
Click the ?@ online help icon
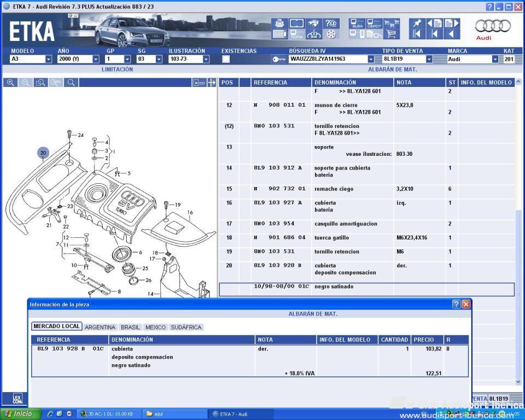click(x=331, y=23)
